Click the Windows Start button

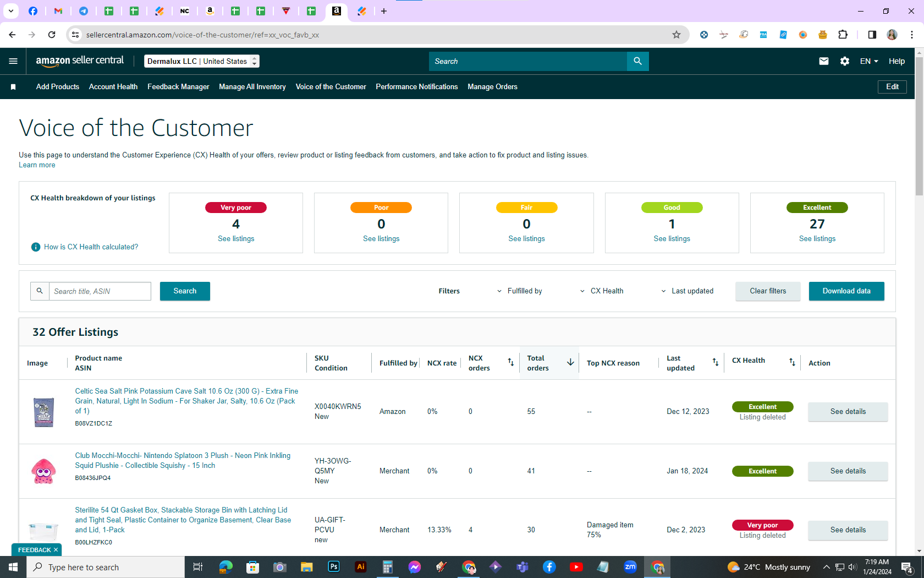[x=13, y=567]
